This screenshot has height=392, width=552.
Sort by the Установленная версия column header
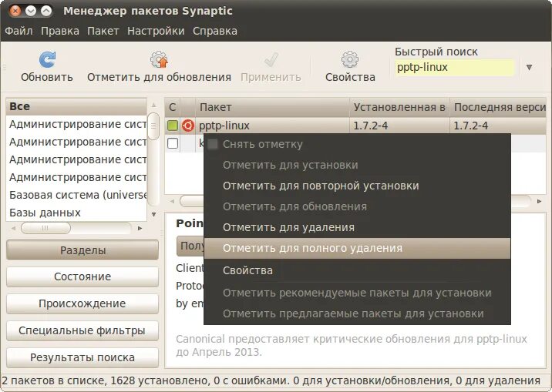point(399,107)
